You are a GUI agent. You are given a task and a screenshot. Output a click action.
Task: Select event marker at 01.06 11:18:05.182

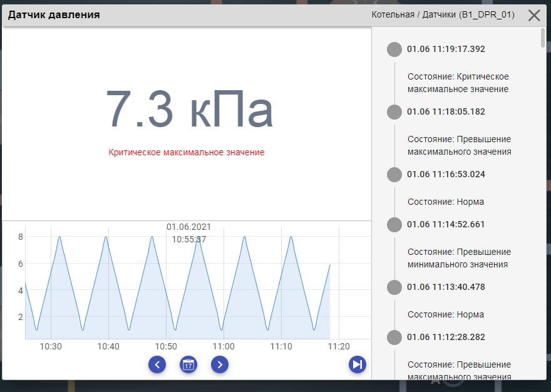tap(394, 112)
